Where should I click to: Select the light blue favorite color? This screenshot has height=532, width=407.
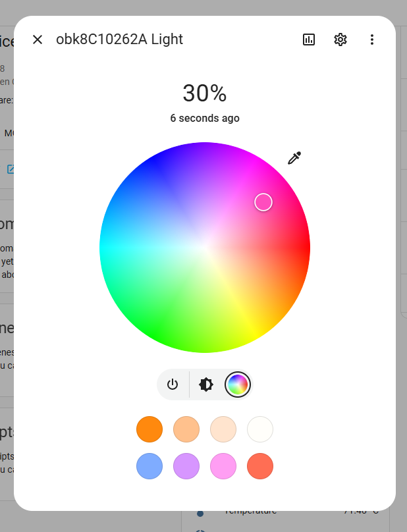point(149,466)
